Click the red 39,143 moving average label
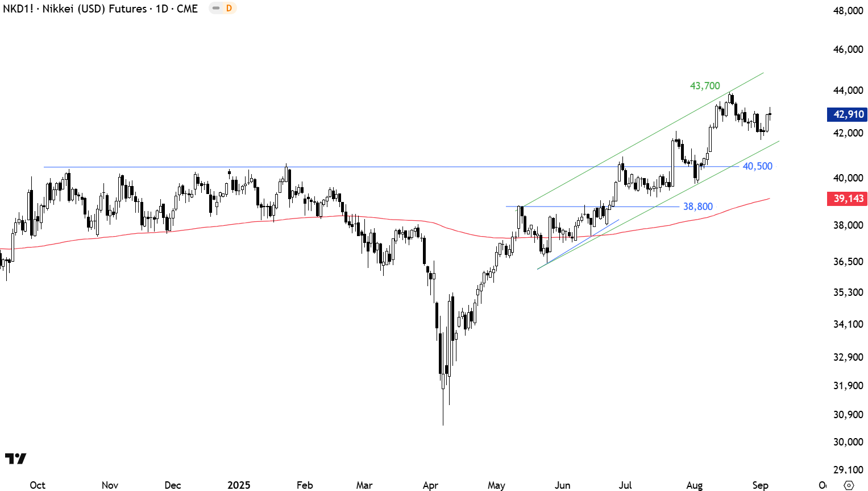This screenshot has width=868, height=491. click(x=847, y=199)
